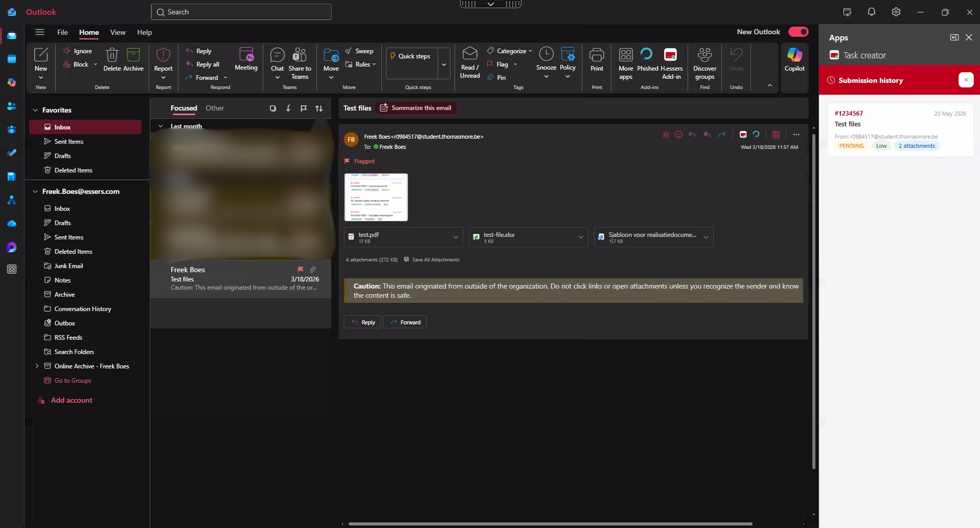Collapse the Favorites folder group
The width and height of the screenshot is (980, 528).
click(35, 110)
